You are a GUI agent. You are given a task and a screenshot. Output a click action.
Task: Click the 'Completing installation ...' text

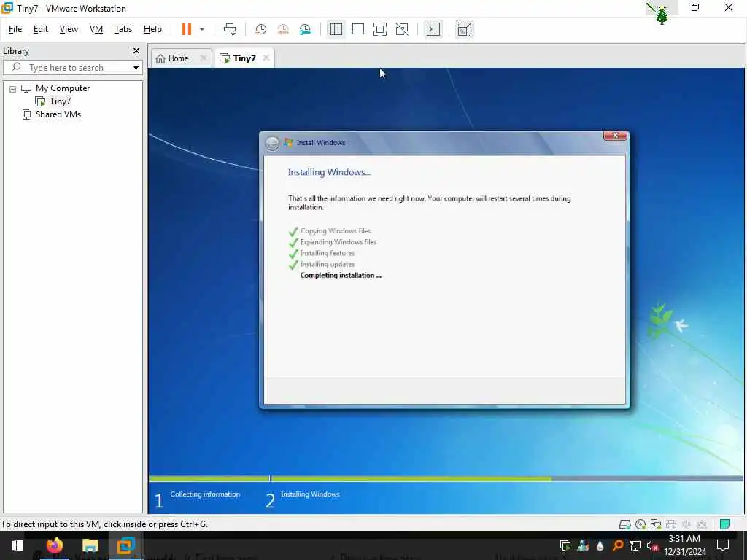341,275
